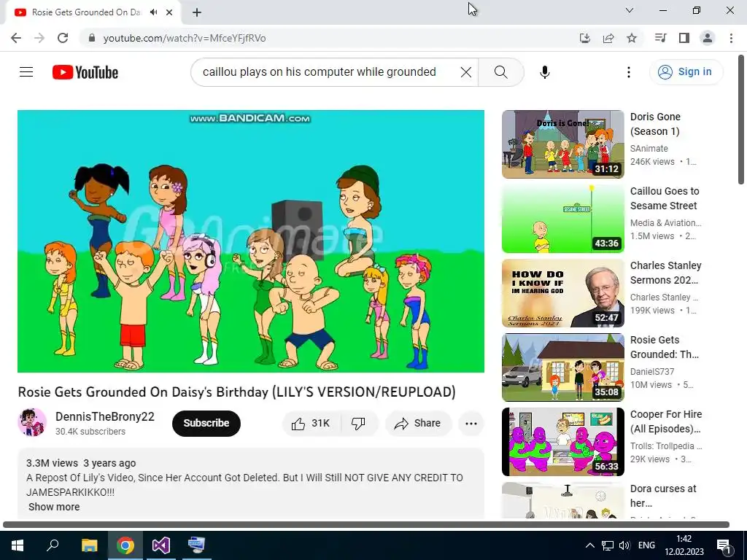Click the page vertical scrollbar
This screenshot has height=560, width=747.
coord(741,120)
